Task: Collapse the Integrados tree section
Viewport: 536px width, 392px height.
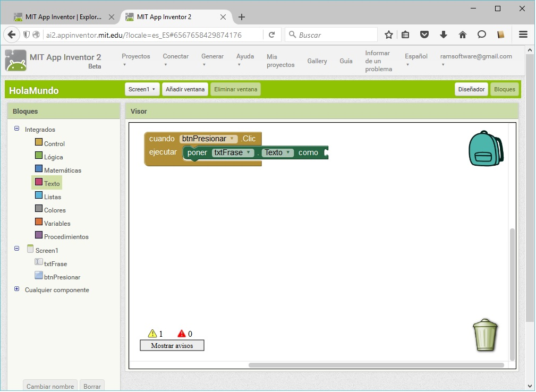Action: pyautogui.click(x=16, y=129)
